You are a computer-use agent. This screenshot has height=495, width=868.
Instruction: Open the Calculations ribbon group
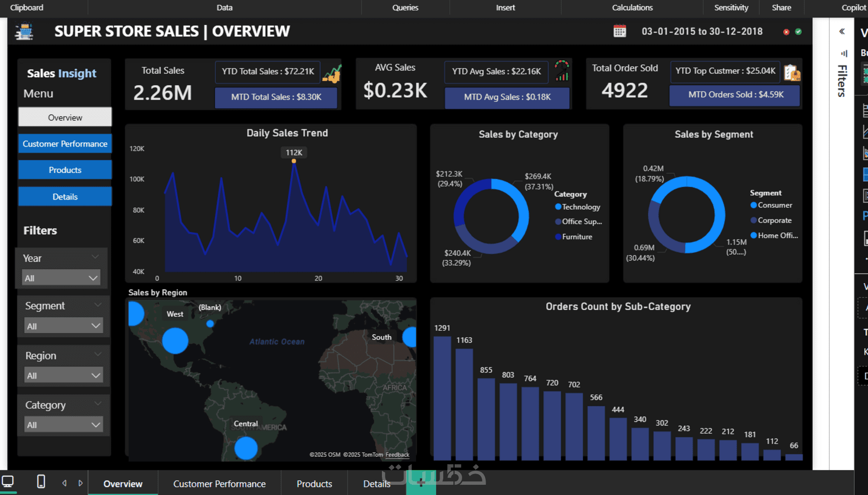[632, 8]
